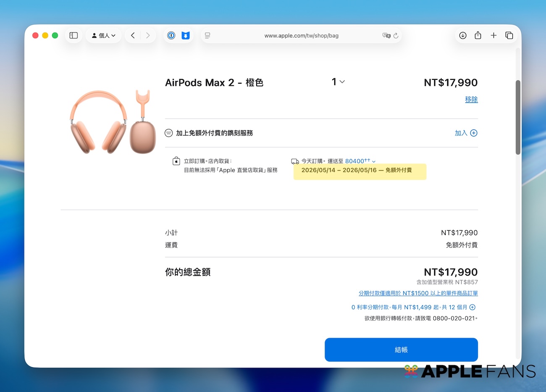
Task: Open a new tab with plus icon
Action: click(x=493, y=35)
